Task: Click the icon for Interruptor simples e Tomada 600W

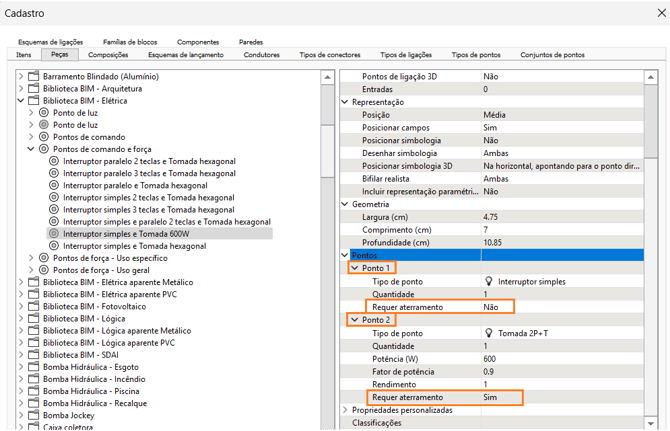Action: click(54, 234)
